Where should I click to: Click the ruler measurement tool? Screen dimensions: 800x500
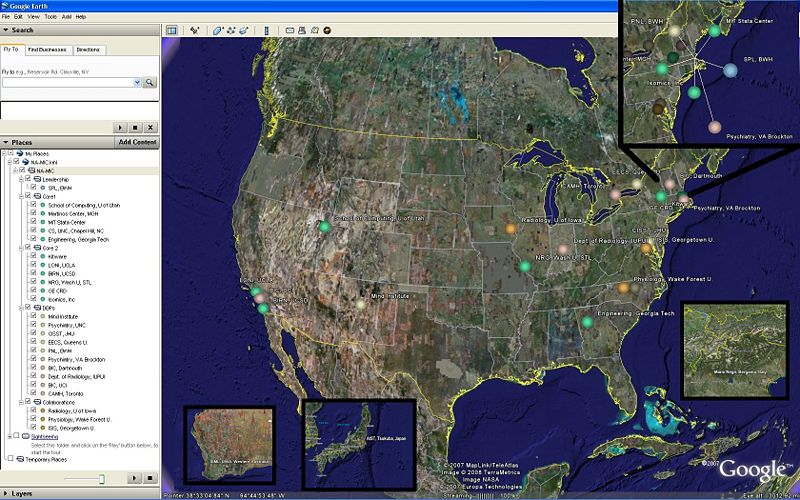(266, 30)
